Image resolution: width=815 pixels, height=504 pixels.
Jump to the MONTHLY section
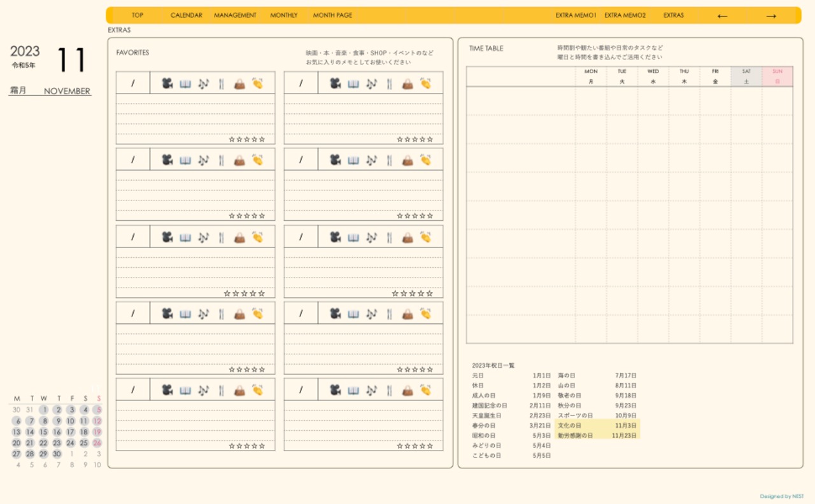(x=283, y=15)
